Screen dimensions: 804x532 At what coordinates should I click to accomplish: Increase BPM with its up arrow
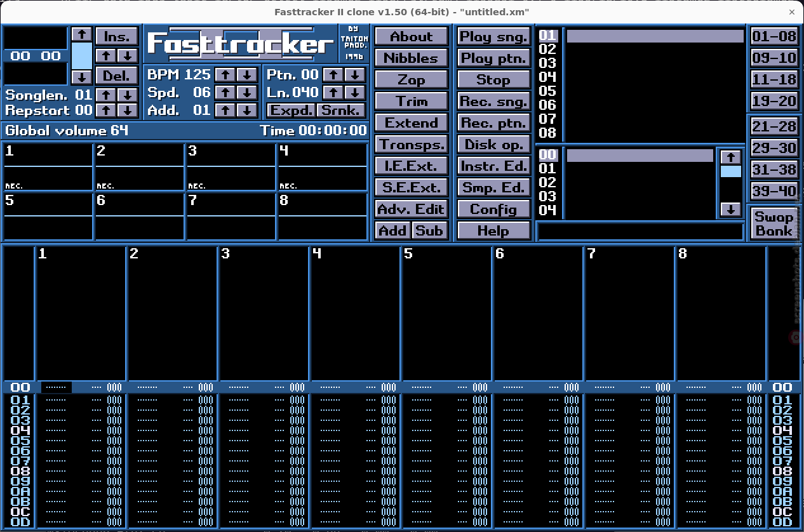(x=225, y=74)
